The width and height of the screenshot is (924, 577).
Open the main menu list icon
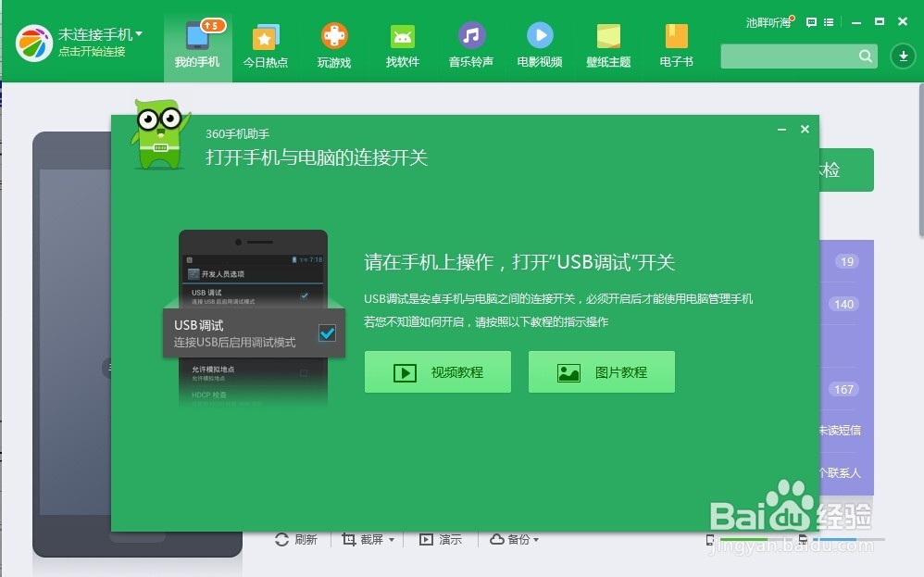click(x=829, y=22)
